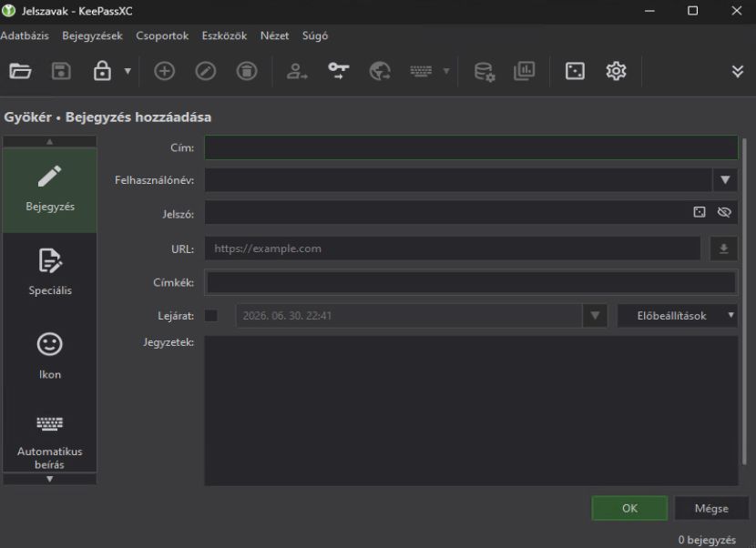The height and width of the screenshot is (548, 756).
Task: Download favicon button next to URL
Action: [x=723, y=249]
